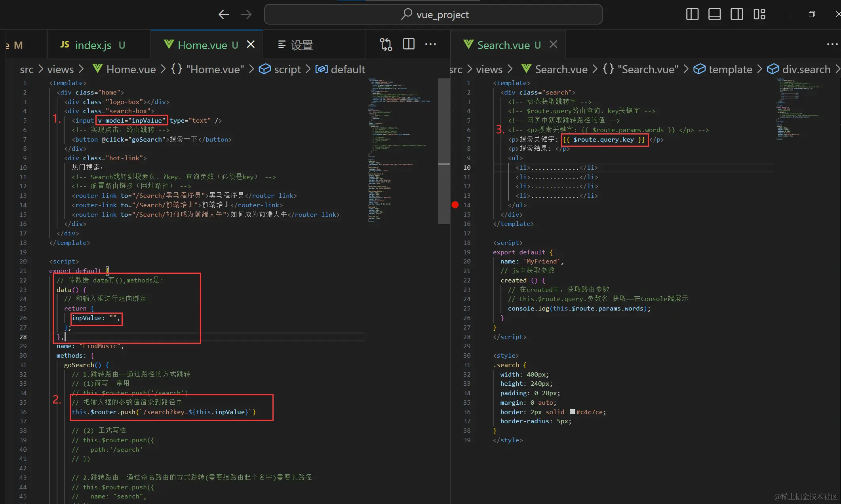Close the Home.vue tab
Viewport: 841px width, 504px height.
pyautogui.click(x=251, y=44)
